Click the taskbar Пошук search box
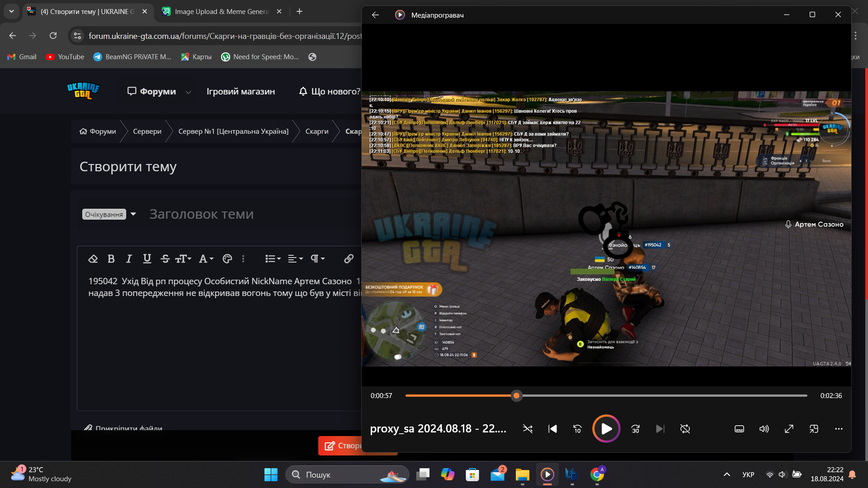Image resolution: width=868 pixels, height=488 pixels. [347, 474]
